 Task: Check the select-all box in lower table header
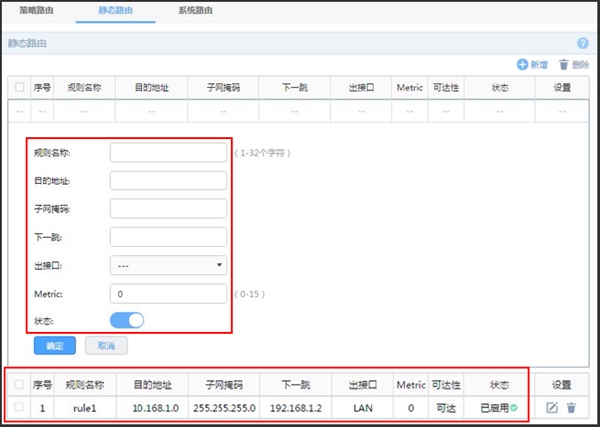[19, 384]
